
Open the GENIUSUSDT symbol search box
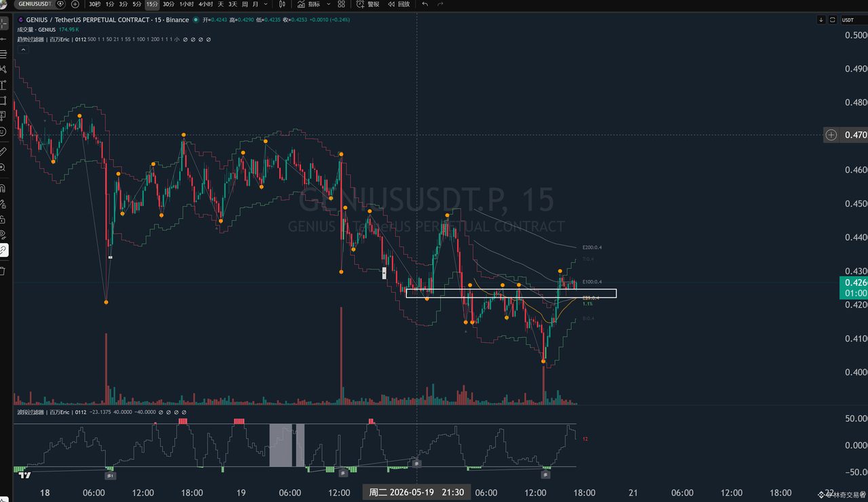tap(34, 4)
